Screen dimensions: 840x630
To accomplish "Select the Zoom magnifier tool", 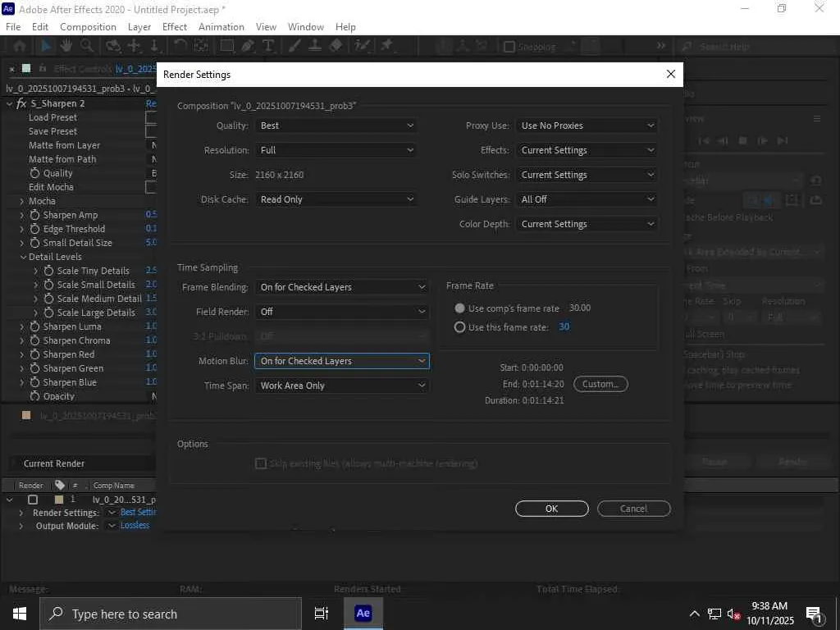I will pos(87,46).
